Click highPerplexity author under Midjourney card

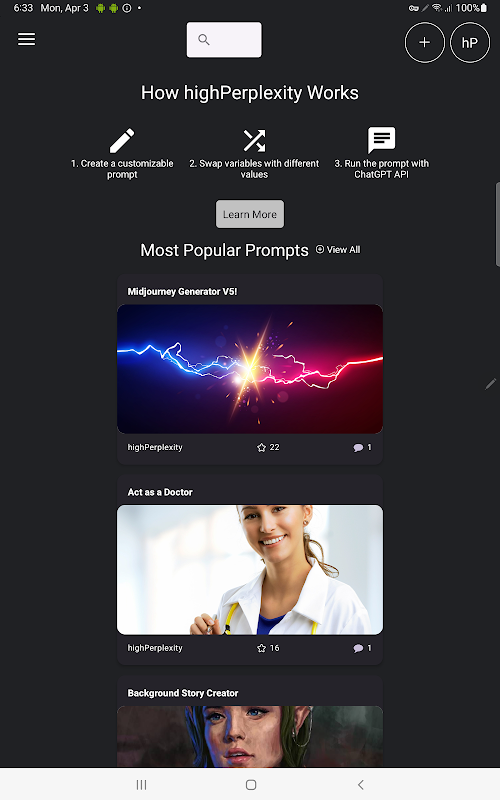coord(155,447)
